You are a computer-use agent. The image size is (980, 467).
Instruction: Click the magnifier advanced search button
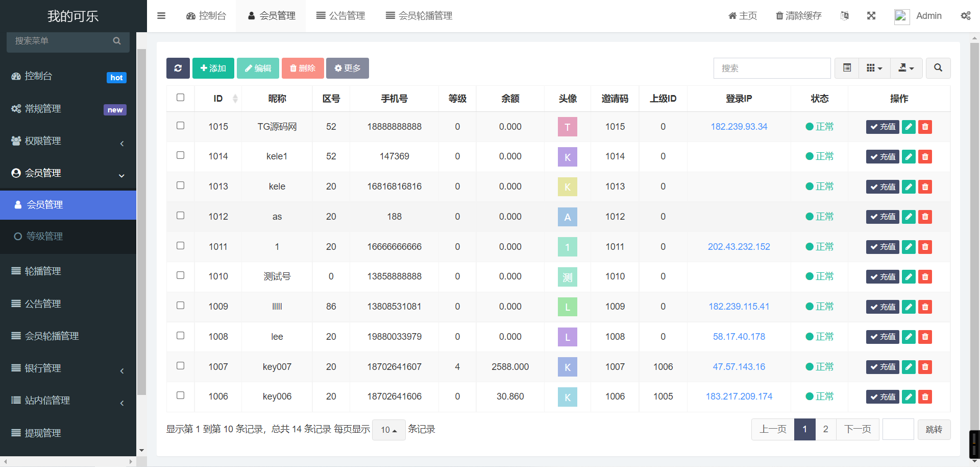pos(938,68)
